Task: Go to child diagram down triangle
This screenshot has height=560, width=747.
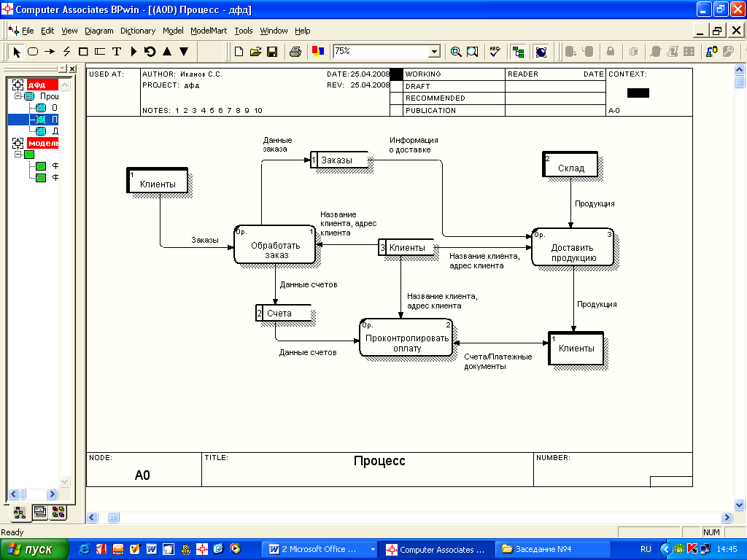Action: (x=184, y=52)
